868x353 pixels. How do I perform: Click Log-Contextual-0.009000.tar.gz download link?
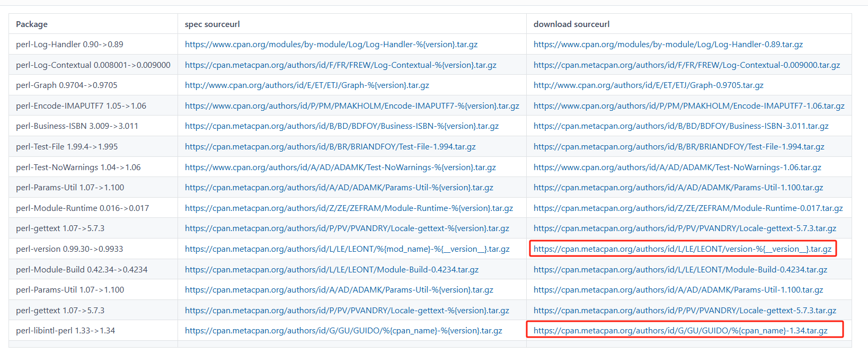686,65
